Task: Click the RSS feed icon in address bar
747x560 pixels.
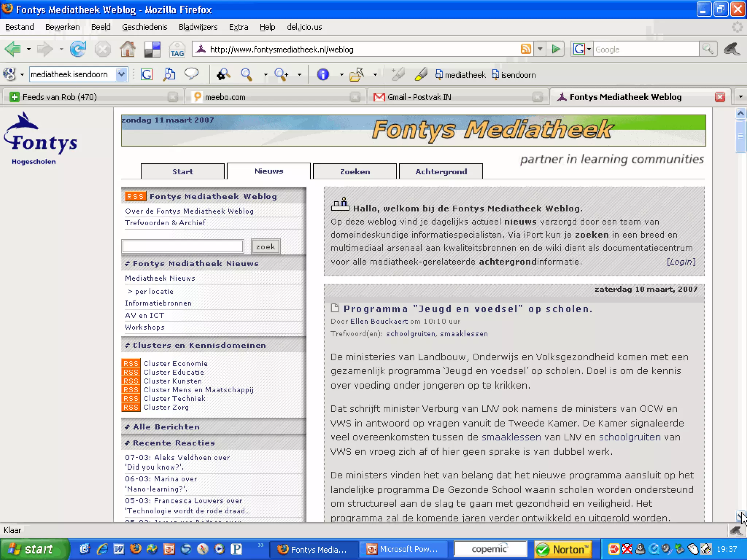Action: [x=526, y=49]
